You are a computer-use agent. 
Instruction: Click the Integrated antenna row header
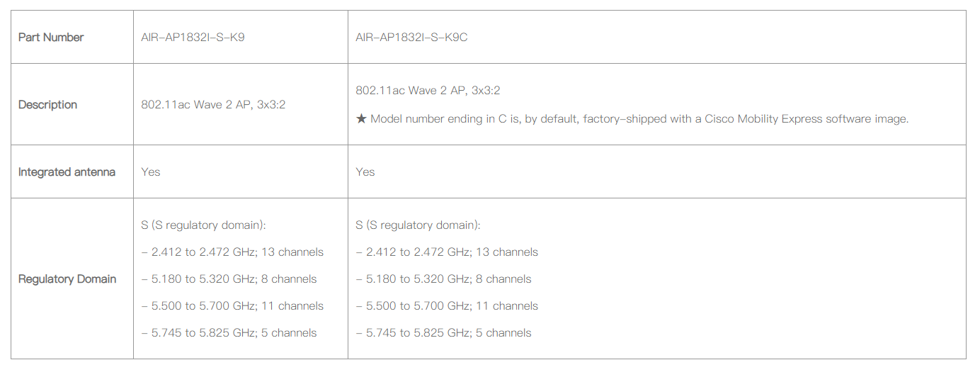pyautogui.click(x=67, y=172)
